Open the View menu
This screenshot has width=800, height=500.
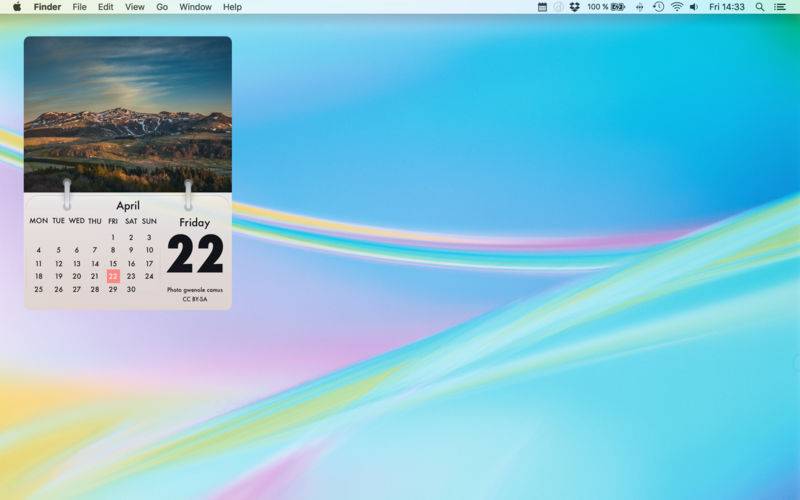tap(135, 7)
